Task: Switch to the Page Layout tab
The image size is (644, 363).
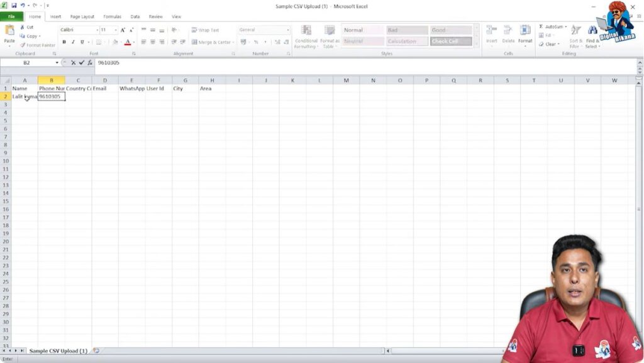Action: [x=82, y=17]
